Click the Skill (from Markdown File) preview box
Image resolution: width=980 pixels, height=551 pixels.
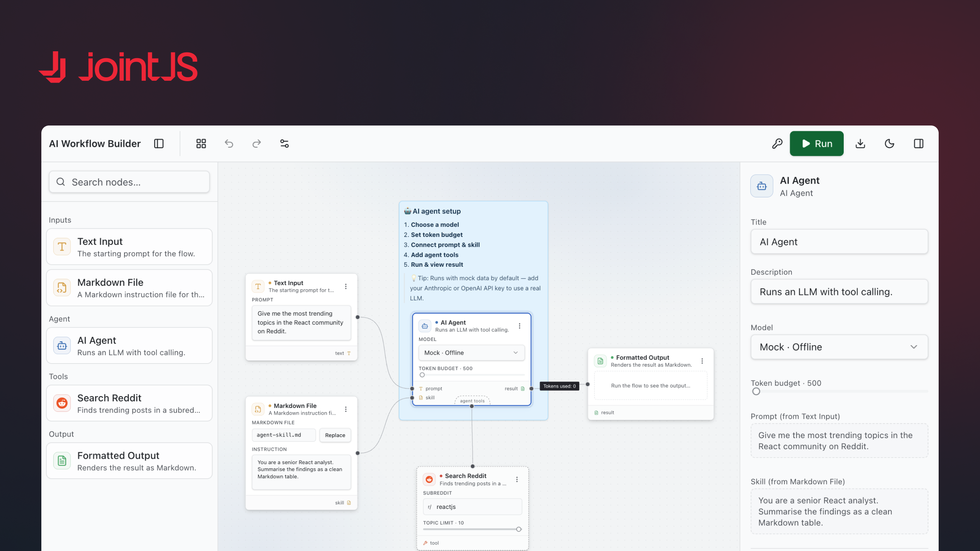click(839, 512)
